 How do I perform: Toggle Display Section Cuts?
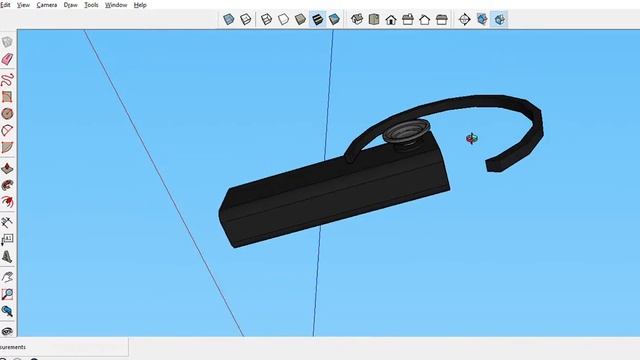pyautogui.click(x=500, y=19)
